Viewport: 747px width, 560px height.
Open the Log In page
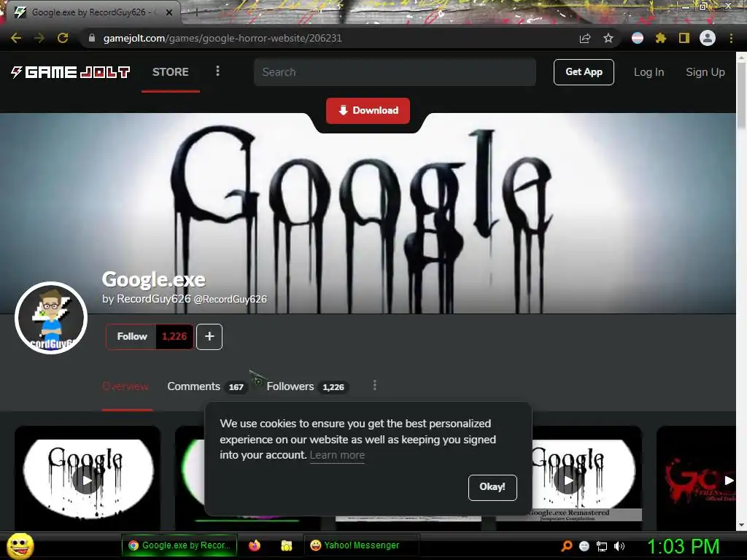click(649, 72)
